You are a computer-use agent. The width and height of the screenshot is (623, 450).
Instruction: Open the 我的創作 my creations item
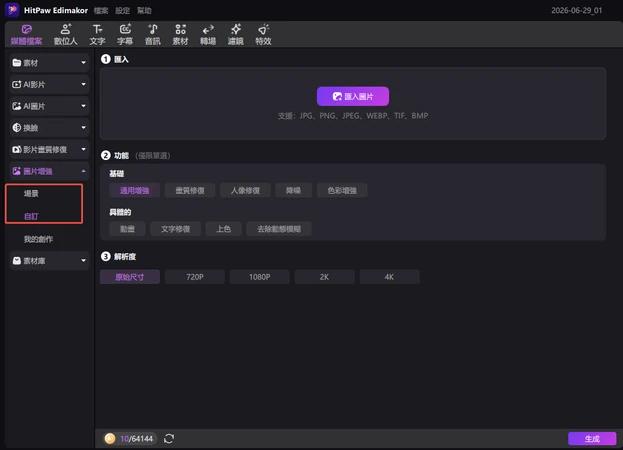(x=38, y=239)
